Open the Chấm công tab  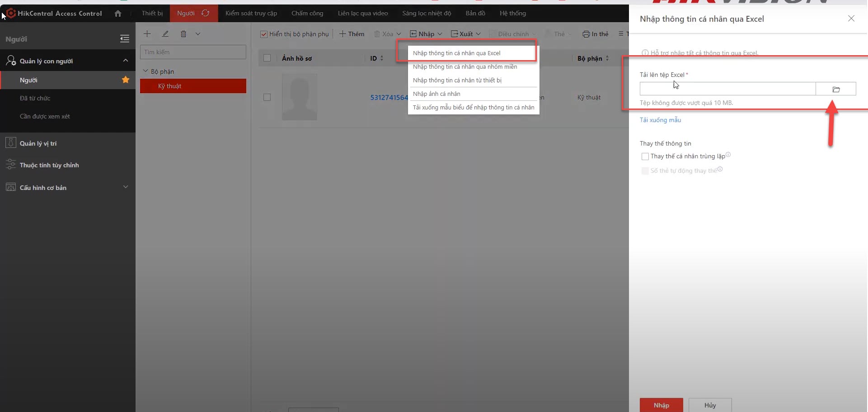click(x=307, y=13)
